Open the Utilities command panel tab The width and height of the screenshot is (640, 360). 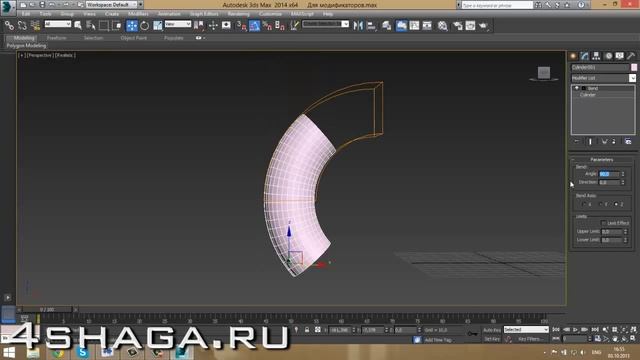631,56
